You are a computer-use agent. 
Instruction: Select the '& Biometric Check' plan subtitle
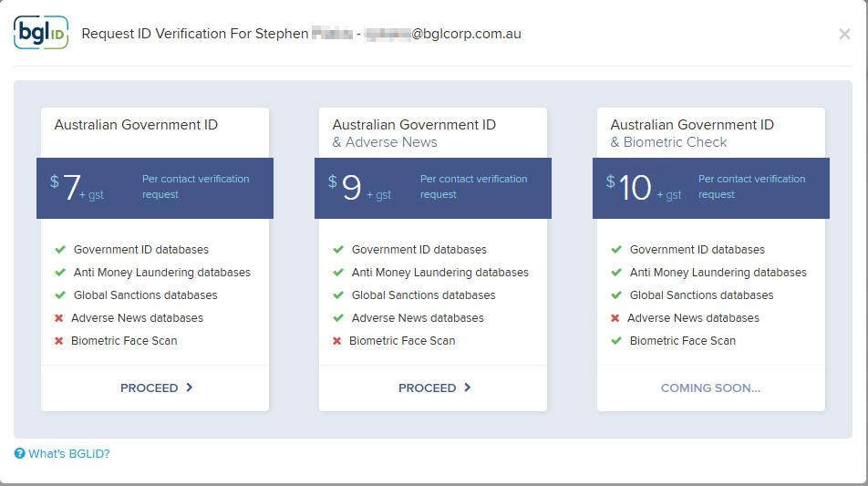[668, 142]
